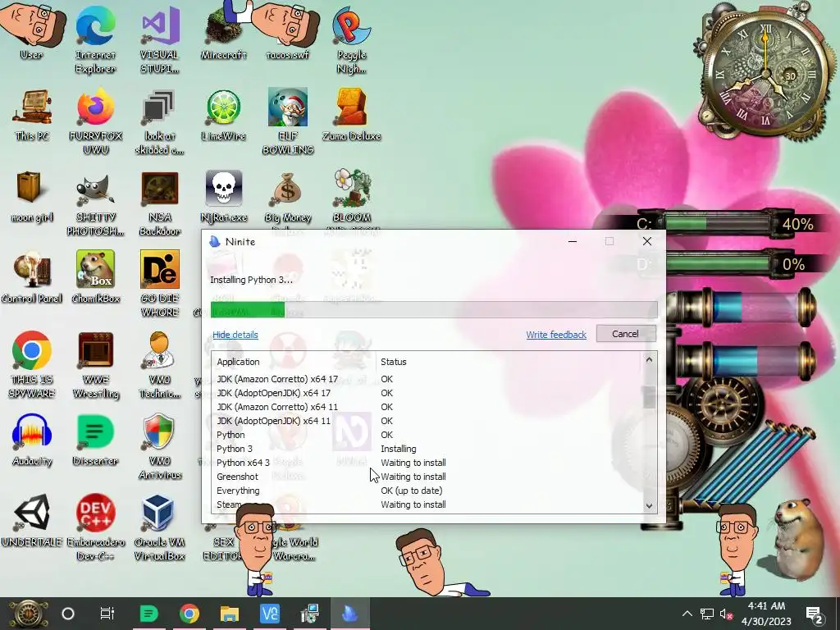Cancel the Ninite installation
840x630 pixels.
(626, 334)
